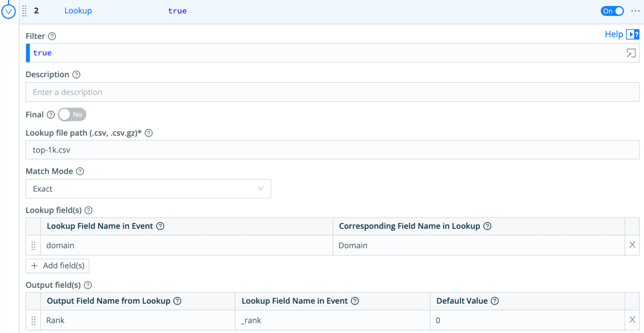Expand the Filter expression editor icon

630,53
